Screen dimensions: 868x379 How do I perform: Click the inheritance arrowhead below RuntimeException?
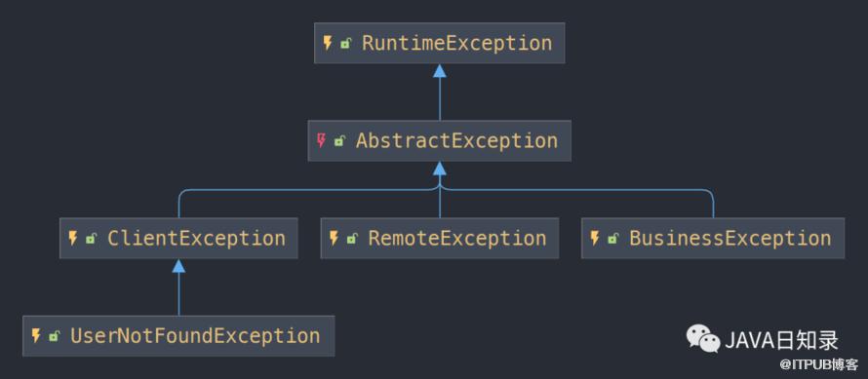tap(440, 71)
